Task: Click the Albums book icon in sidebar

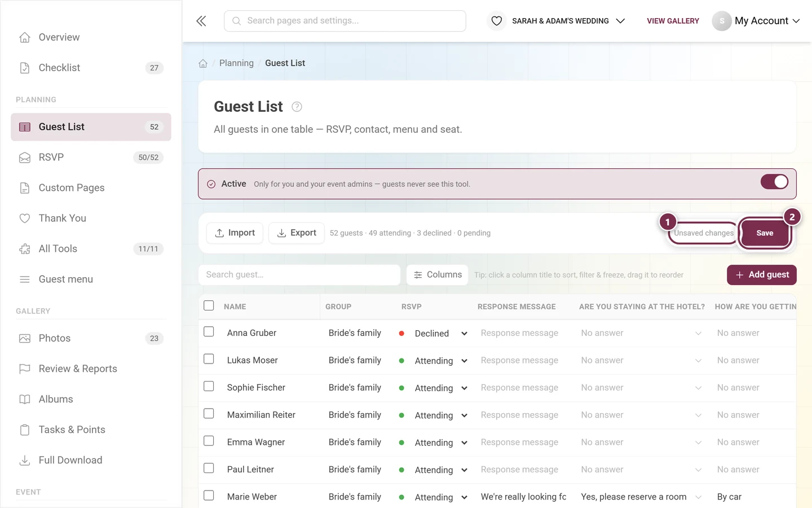Action: 25,400
